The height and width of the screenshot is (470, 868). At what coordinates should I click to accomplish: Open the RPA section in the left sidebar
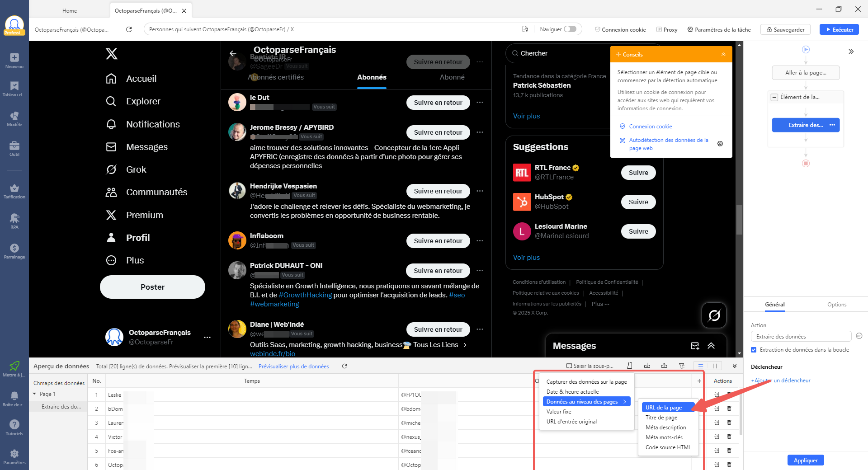pyautogui.click(x=14, y=221)
